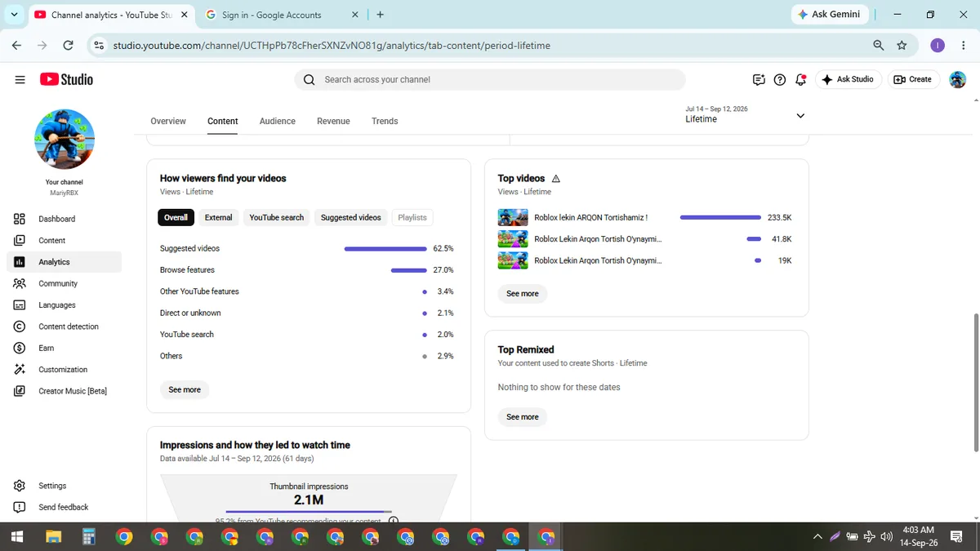Viewport: 980px width, 551px height.
Task: Open the Dashboard sidebar item
Action: [x=64, y=219]
